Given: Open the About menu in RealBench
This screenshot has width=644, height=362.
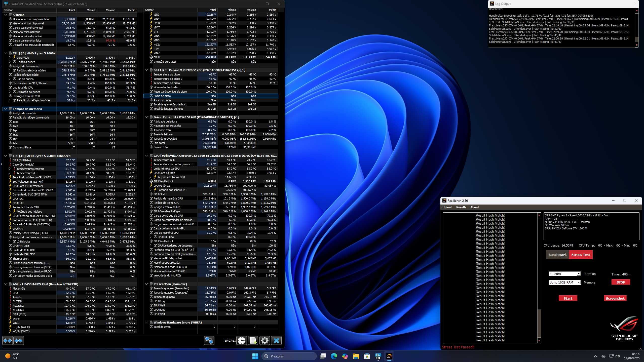Looking at the screenshot, I should coord(474,207).
